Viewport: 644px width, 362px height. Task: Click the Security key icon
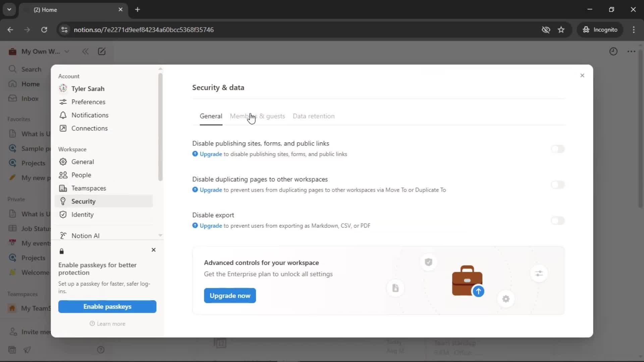tap(63, 201)
